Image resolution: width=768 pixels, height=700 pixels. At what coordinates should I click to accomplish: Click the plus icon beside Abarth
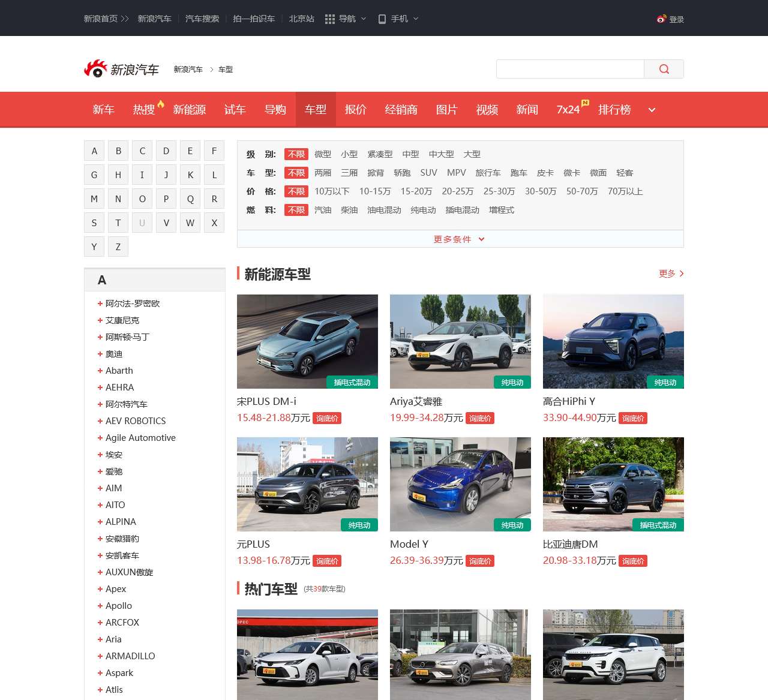point(100,371)
